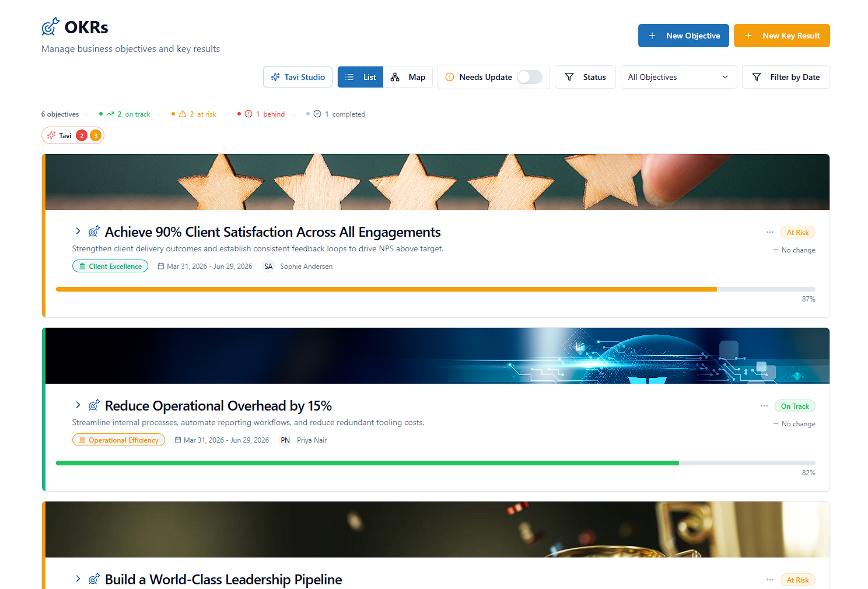868x589 pixels.
Task: Open Filter by Date
Action: pos(786,77)
